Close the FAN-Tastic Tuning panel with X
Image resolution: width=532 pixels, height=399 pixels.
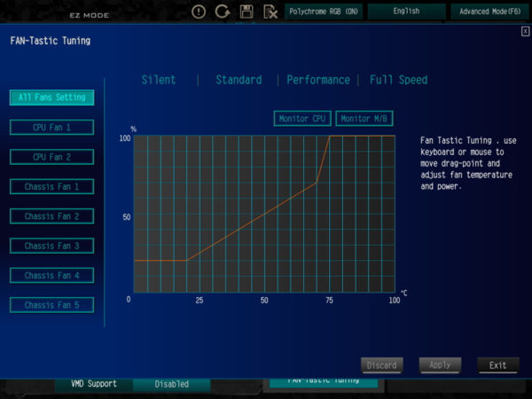pyautogui.click(x=525, y=31)
